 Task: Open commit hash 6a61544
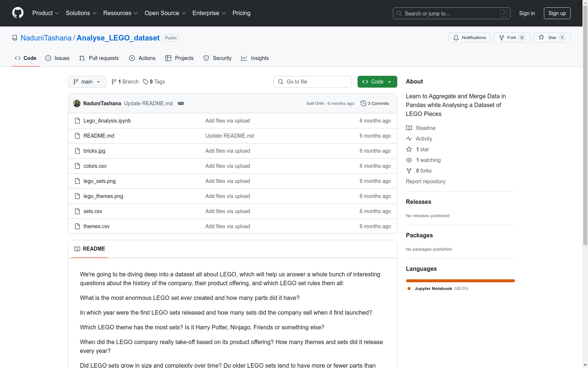tap(315, 103)
